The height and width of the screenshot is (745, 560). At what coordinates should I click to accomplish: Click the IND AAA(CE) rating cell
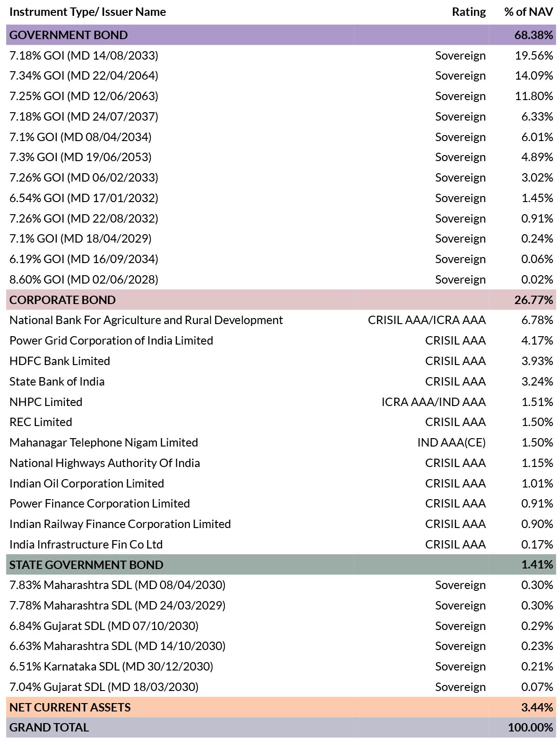(x=451, y=443)
